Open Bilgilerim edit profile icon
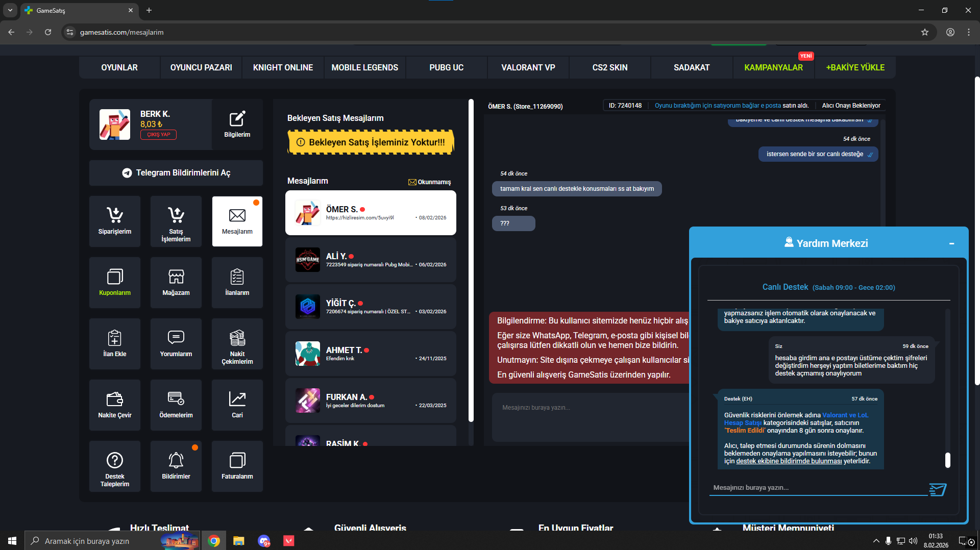This screenshot has width=980, height=550. 237,124
